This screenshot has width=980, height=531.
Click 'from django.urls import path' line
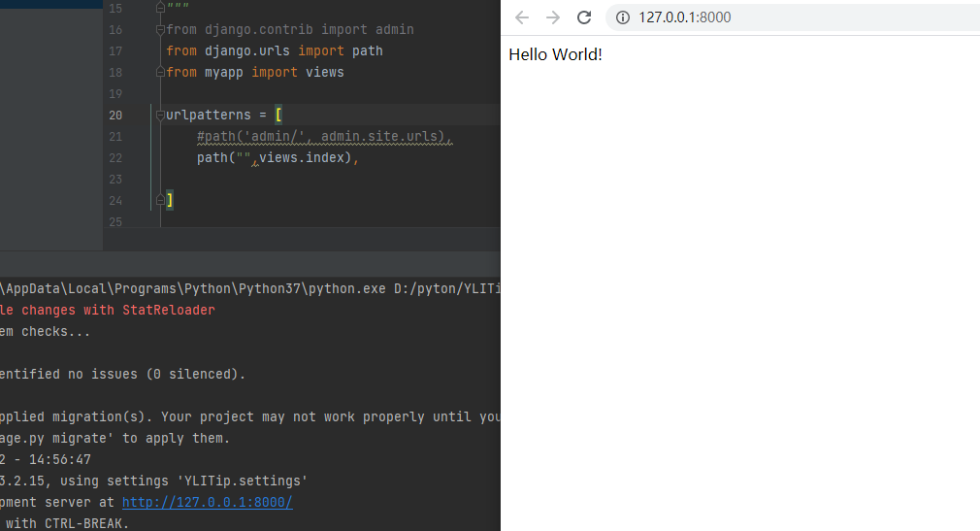[274, 51]
